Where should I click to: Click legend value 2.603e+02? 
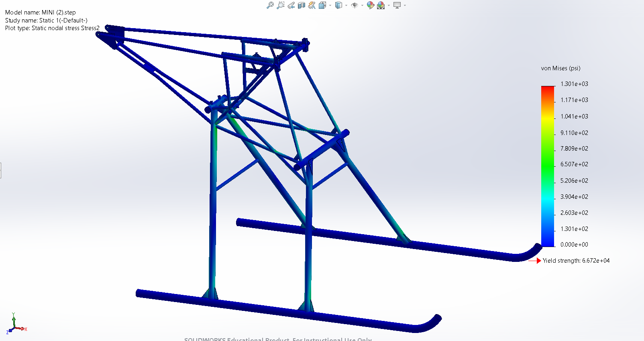click(574, 213)
